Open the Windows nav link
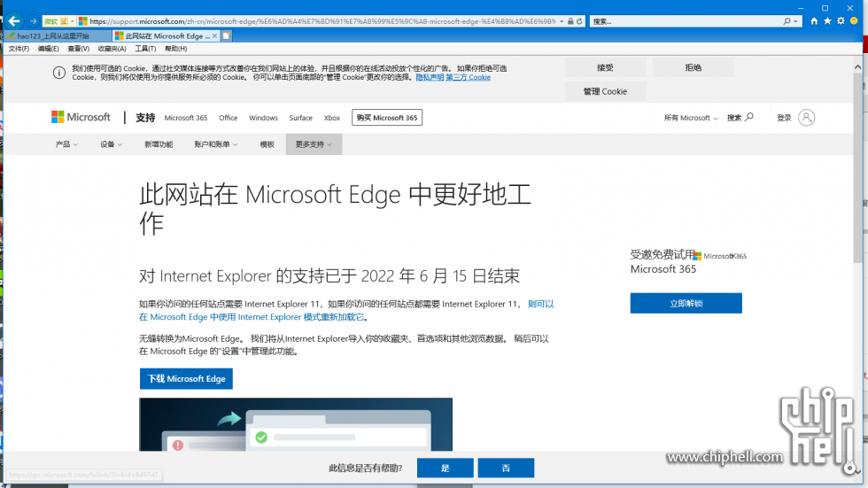 point(263,118)
